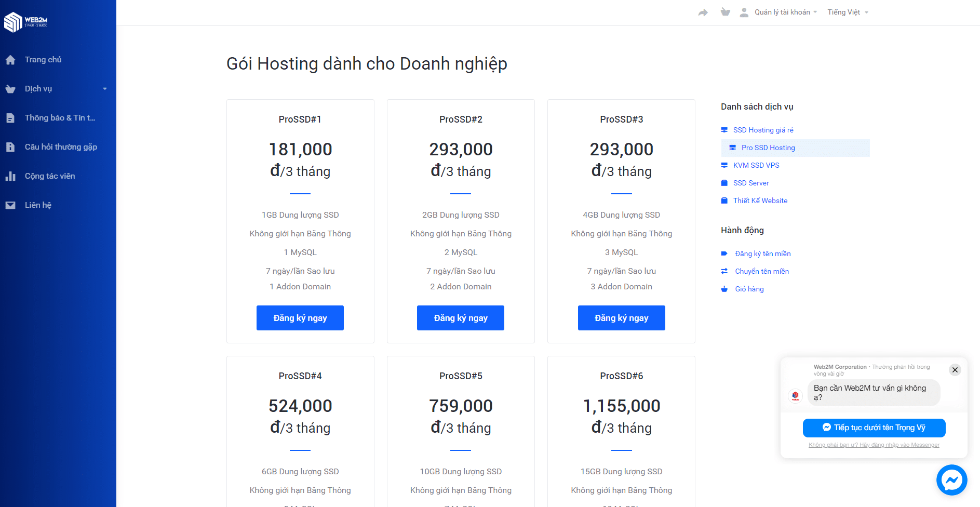The height and width of the screenshot is (507, 980).
Task: Open the Giỏ hàng cart link
Action: [x=749, y=289]
